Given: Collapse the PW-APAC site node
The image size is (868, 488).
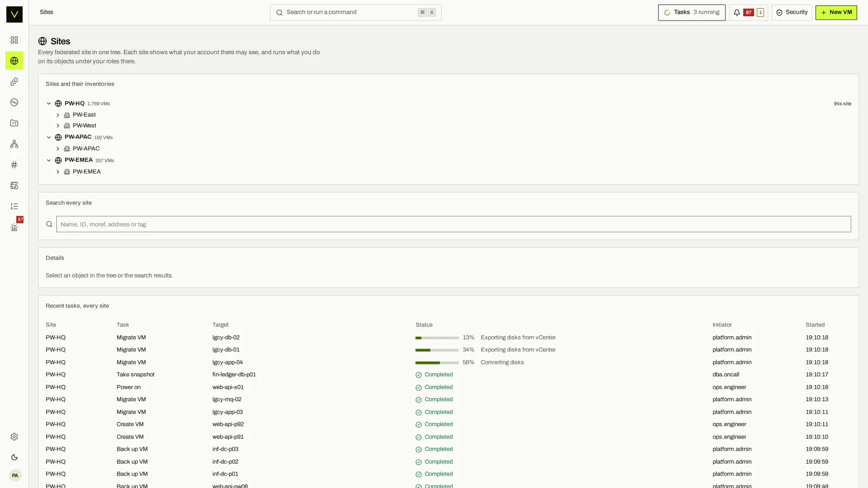Looking at the screenshot, I should (x=49, y=137).
